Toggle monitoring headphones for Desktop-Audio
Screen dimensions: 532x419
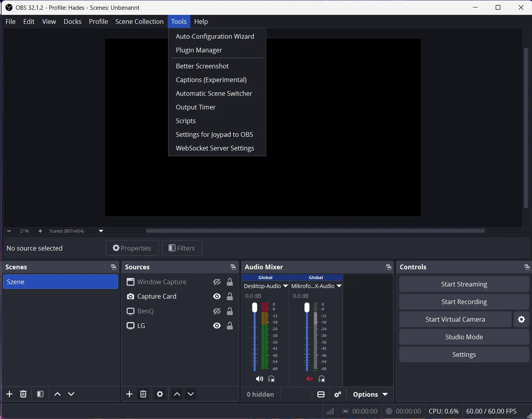tap(272, 379)
